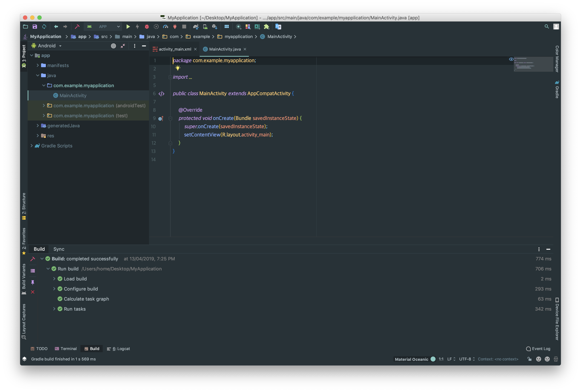
Task: Open the Terminal tool window button
Action: (x=66, y=349)
